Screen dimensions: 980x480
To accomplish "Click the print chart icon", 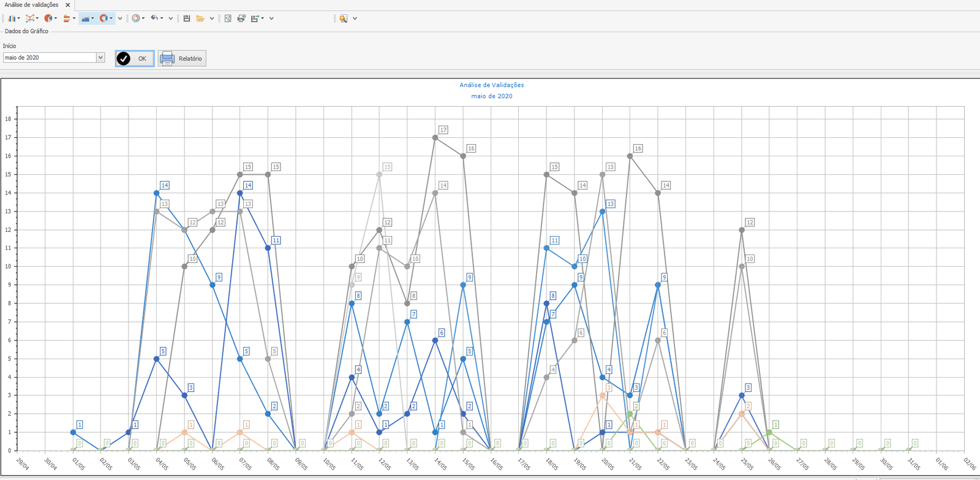I will [x=241, y=18].
